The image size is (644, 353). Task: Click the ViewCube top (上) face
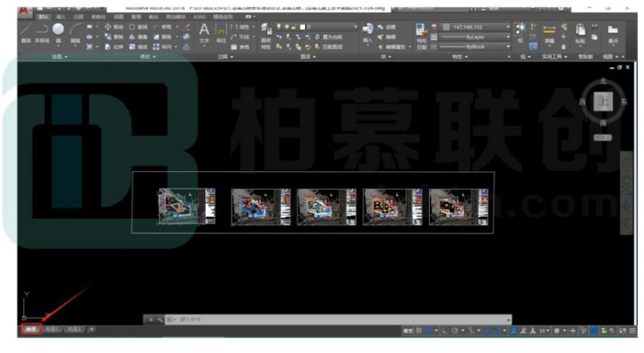tap(603, 102)
